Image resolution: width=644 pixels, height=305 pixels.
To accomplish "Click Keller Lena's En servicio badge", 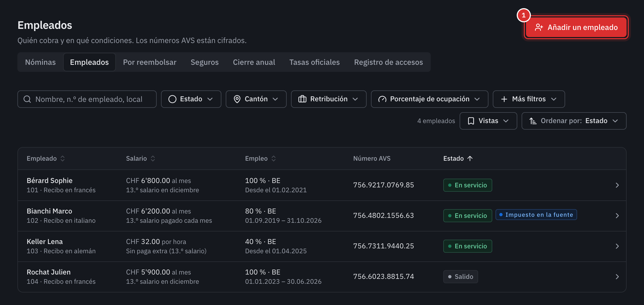I will (x=467, y=246).
